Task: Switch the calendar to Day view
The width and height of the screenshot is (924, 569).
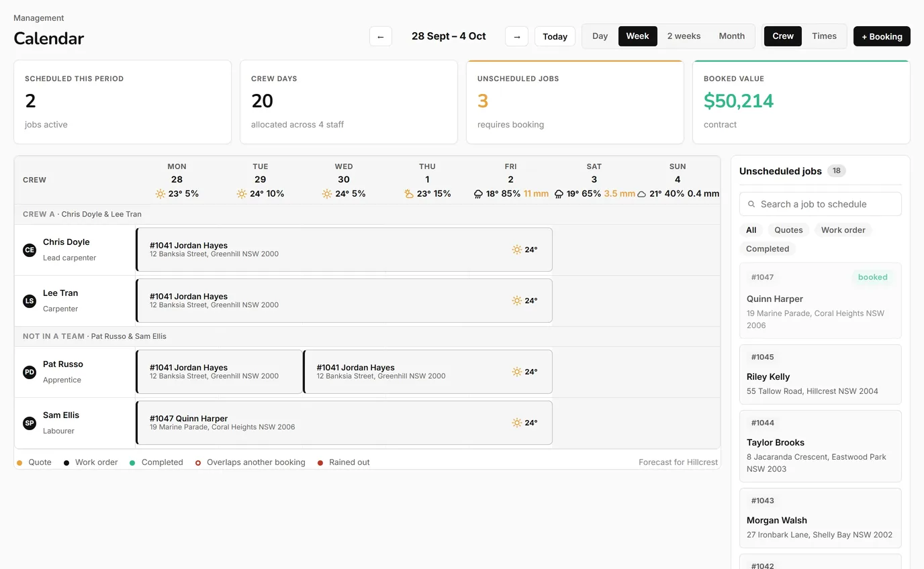Action: tap(600, 36)
